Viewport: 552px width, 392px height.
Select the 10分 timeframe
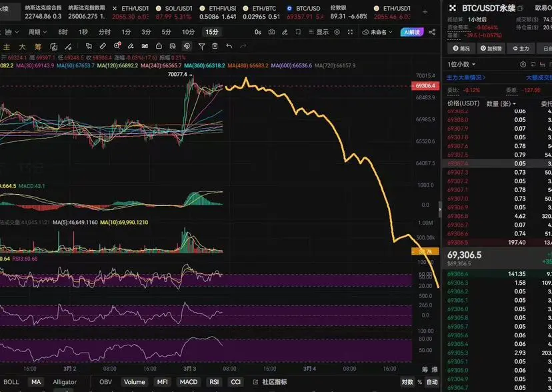[x=189, y=32]
